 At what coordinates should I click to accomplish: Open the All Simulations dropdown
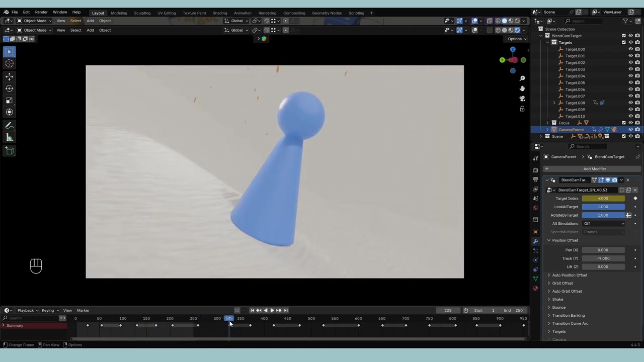click(603, 223)
